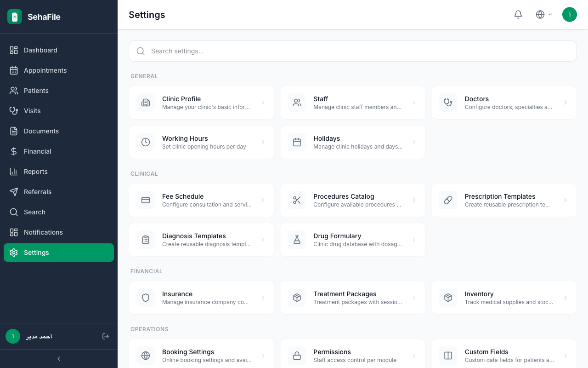This screenshot has height=368, width=588.
Task: Open the notifications bell icon
Action: pyautogui.click(x=518, y=15)
